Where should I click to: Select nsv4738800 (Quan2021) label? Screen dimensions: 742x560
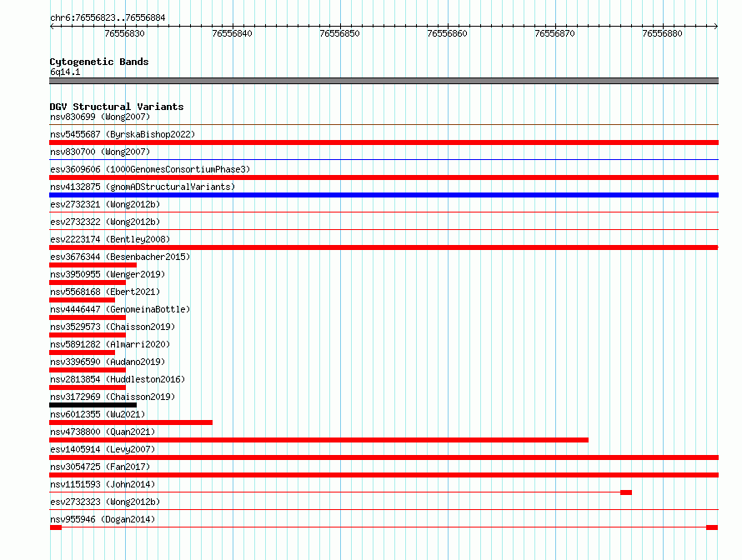pos(103,432)
